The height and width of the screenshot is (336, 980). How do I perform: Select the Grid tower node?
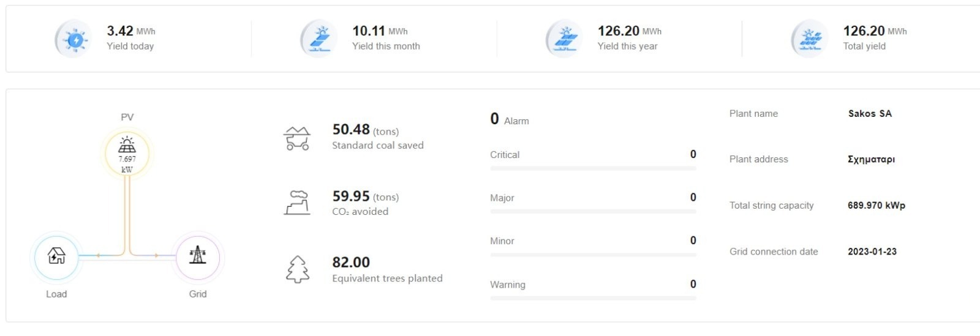pos(197,256)
